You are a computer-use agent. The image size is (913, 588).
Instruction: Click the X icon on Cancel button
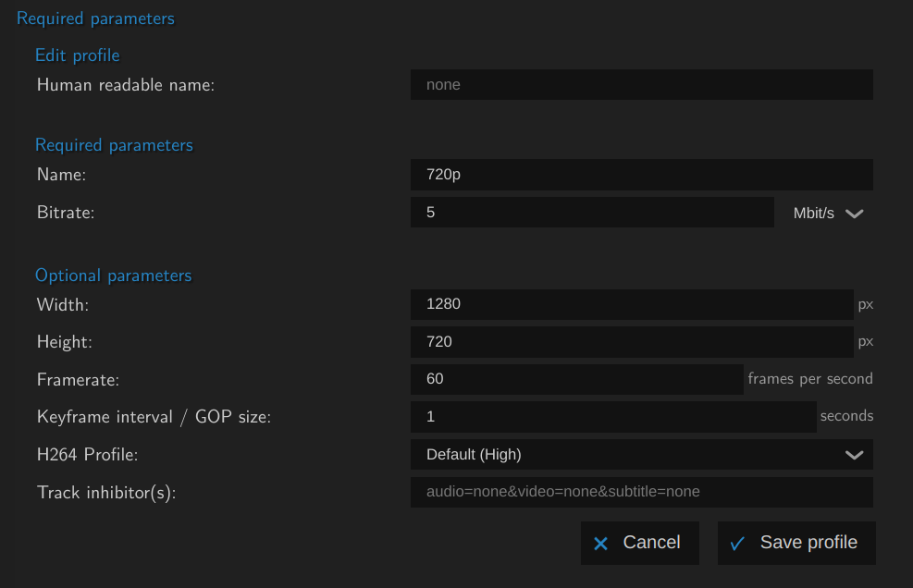pyautogui.click(x=600, y=544)
